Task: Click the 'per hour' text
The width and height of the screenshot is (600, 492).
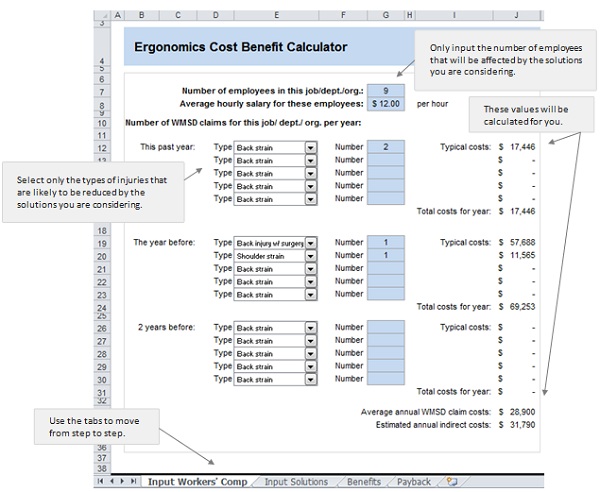Action: [432, 104]
